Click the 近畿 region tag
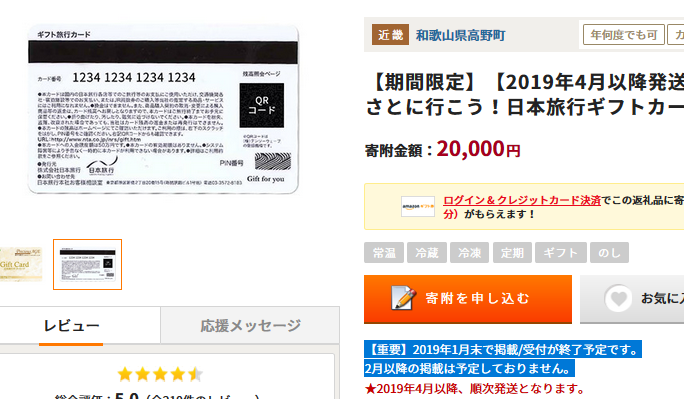684x416 pixels. pyautogui.click(x=390, y=35)
